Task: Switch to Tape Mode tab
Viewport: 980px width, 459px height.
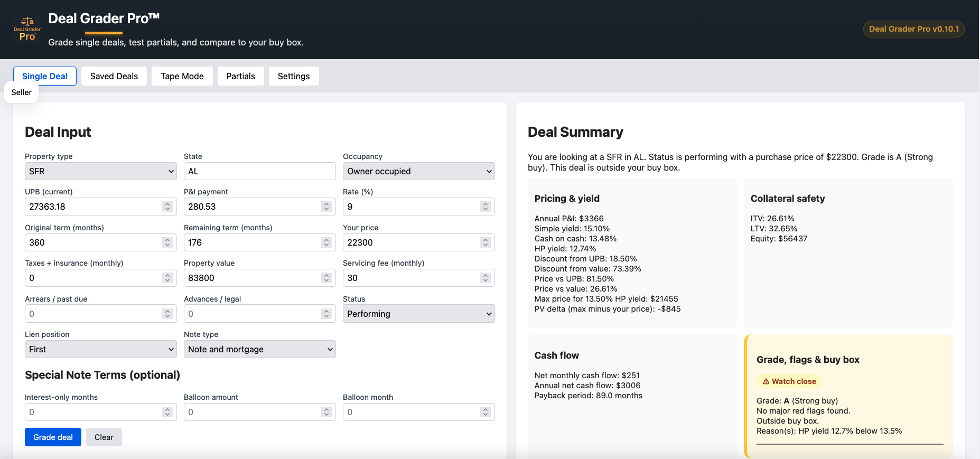Action: click(x=182, y=76)
